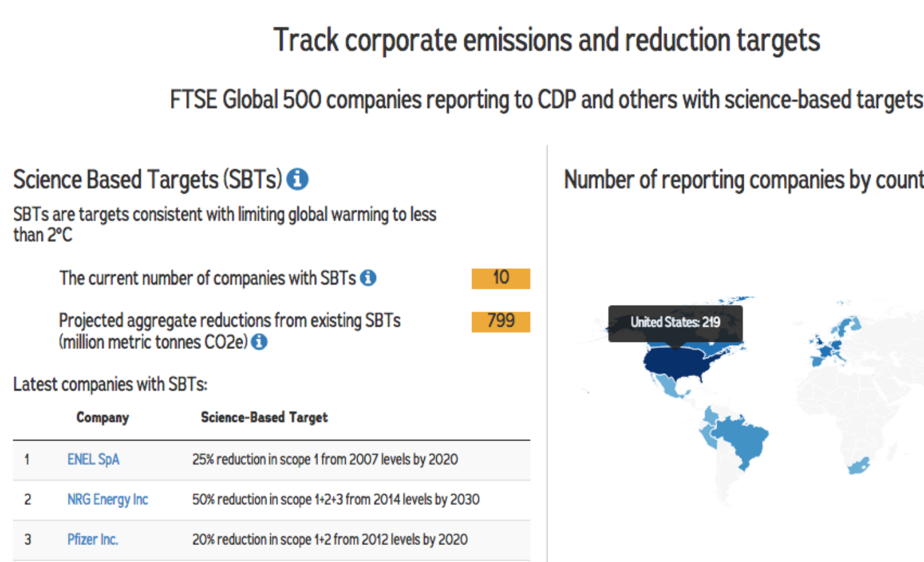Click the 'FTSE Global 500 companies' subtitle
The height and width of the screenshot is (562, 924).
[547, 100]
